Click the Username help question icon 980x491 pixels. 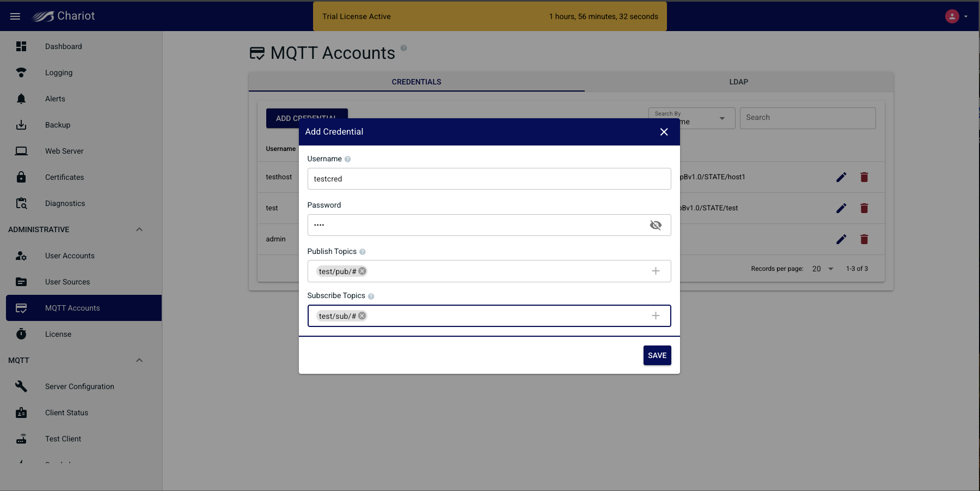click(347, 159)
